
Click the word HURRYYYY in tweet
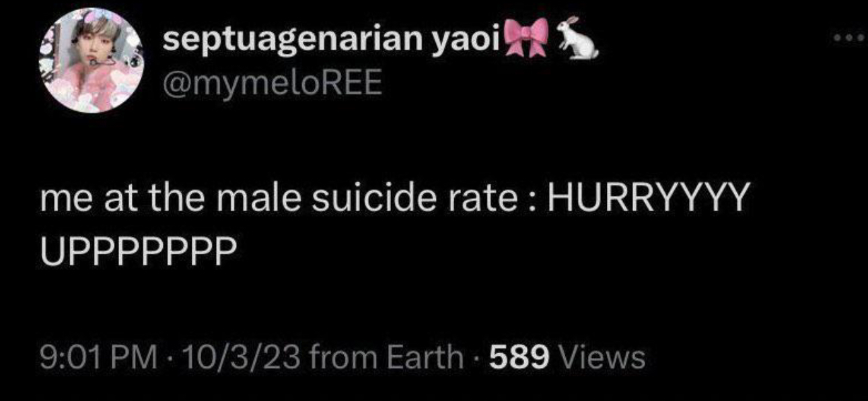pos(648,199)
